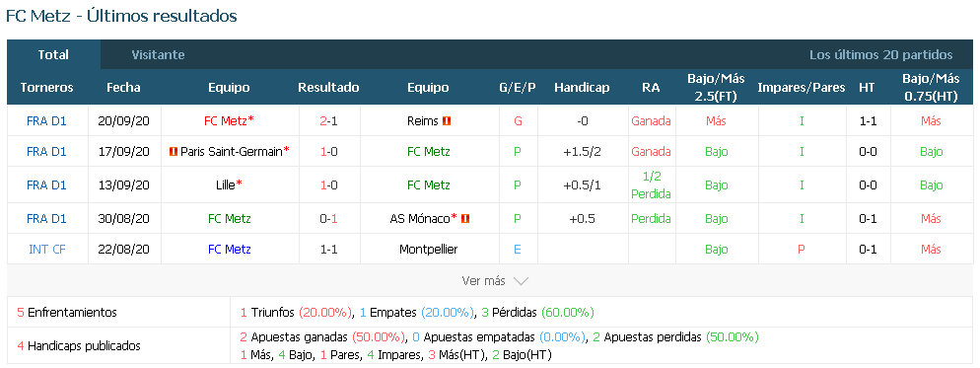Click the 2-1 result against Reims
This screenshot has width=980, height=368.
[x=328, y=121]
